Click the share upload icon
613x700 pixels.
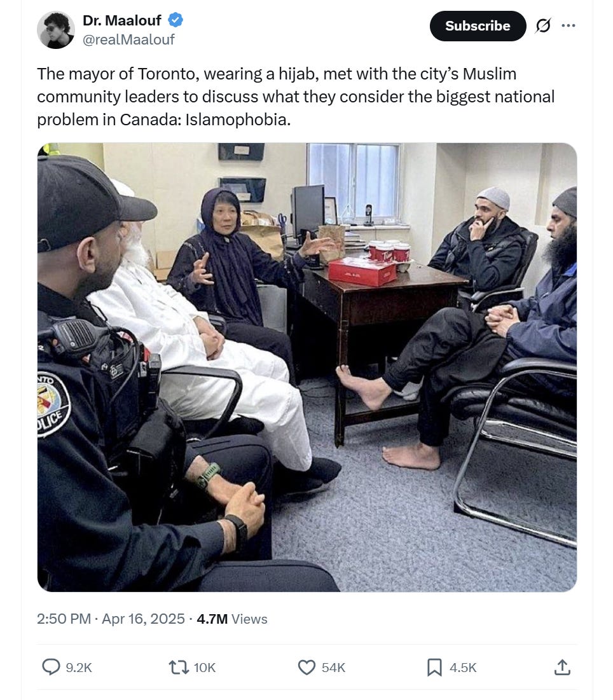(x=562, y=668)
